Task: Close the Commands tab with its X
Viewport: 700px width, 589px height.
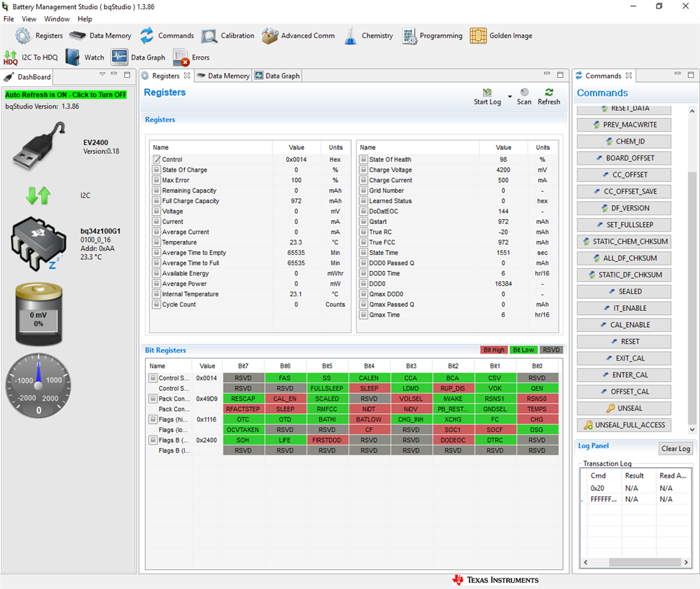Action: tap(629, 76)
